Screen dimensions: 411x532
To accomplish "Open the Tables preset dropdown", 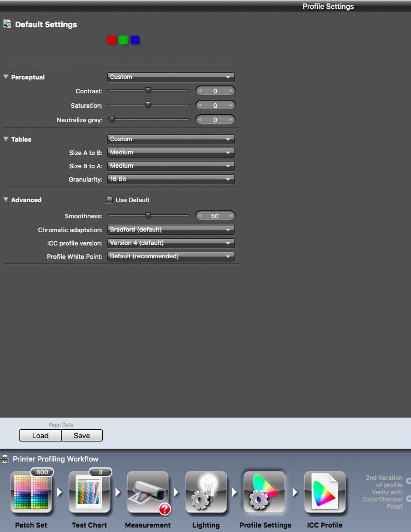I will (x=171, y=139).
